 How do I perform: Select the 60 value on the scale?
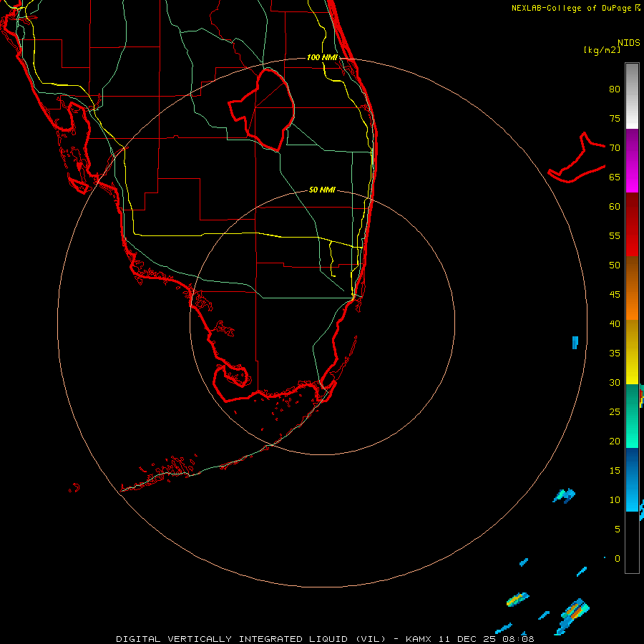pos(615,207)
